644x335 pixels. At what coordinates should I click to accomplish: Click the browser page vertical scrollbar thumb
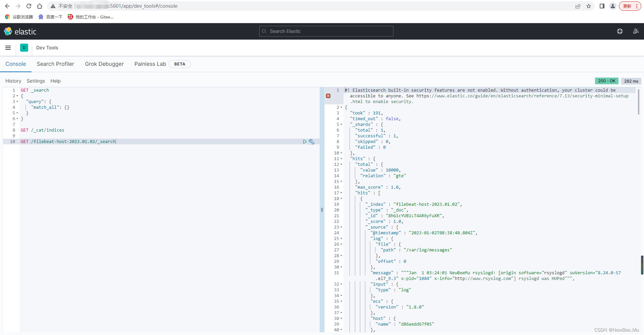coord(642,265)
